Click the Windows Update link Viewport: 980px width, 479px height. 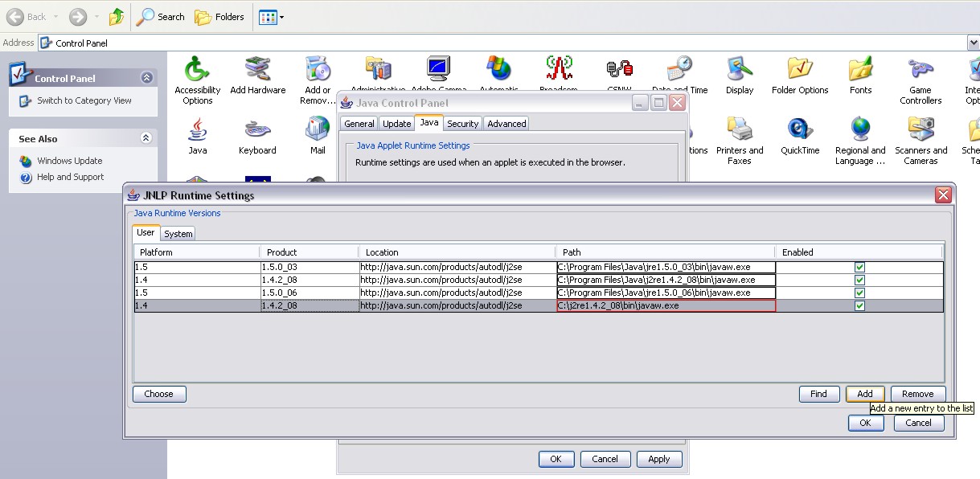pos(69,161)
